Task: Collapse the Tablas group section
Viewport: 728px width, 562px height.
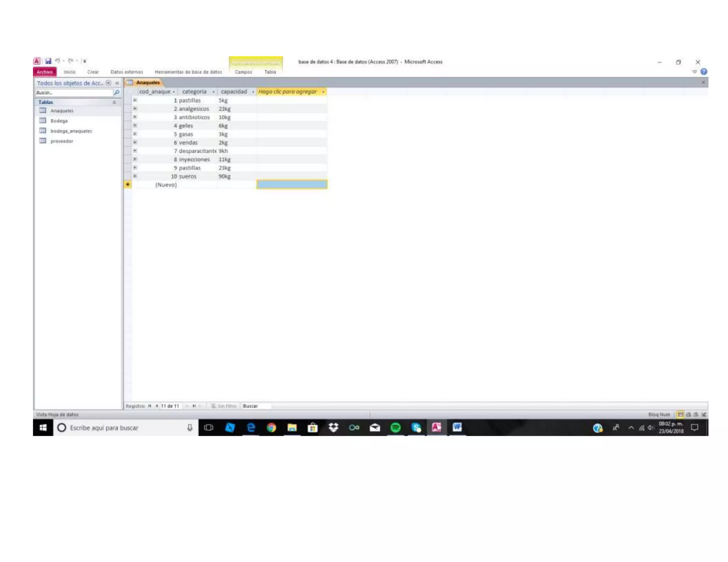Action: pyautogui.click(x=114, y=102)
